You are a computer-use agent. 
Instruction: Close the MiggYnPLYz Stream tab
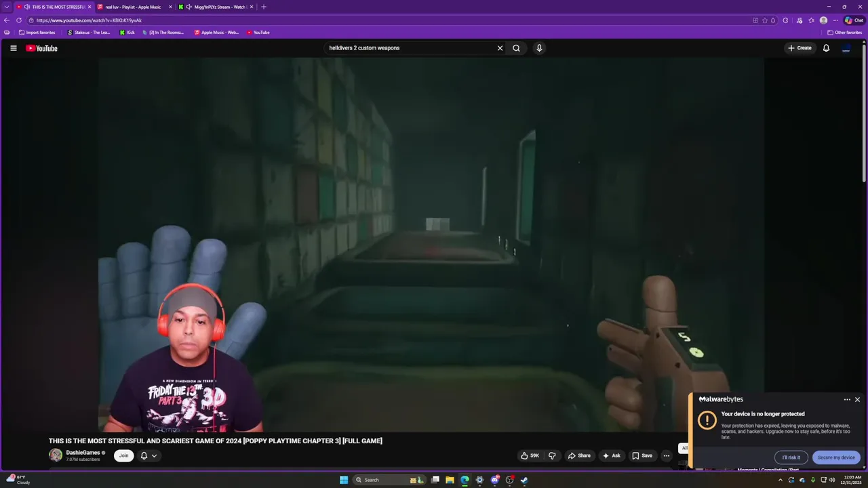click(252, 7)
